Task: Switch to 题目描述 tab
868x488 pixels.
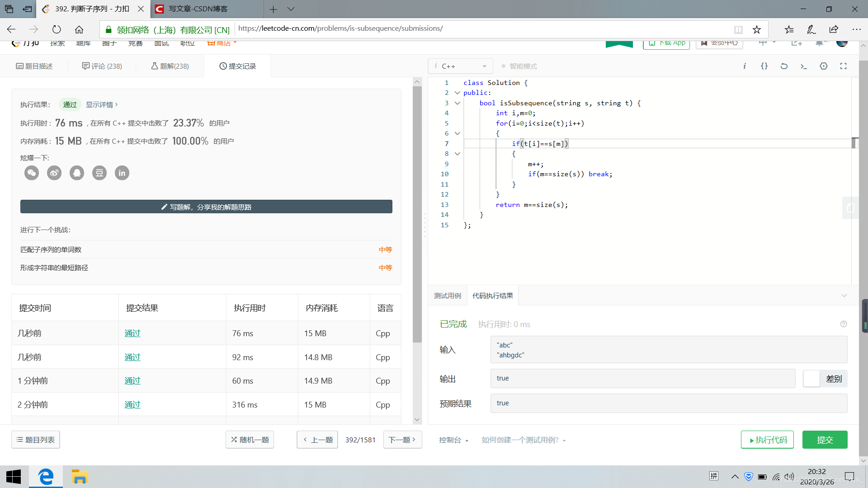Action: tap(34, 66)
